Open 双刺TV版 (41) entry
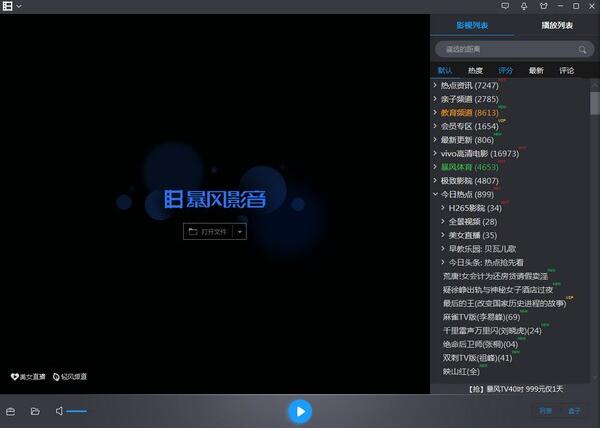602x431 pixels. click(478, 358)
